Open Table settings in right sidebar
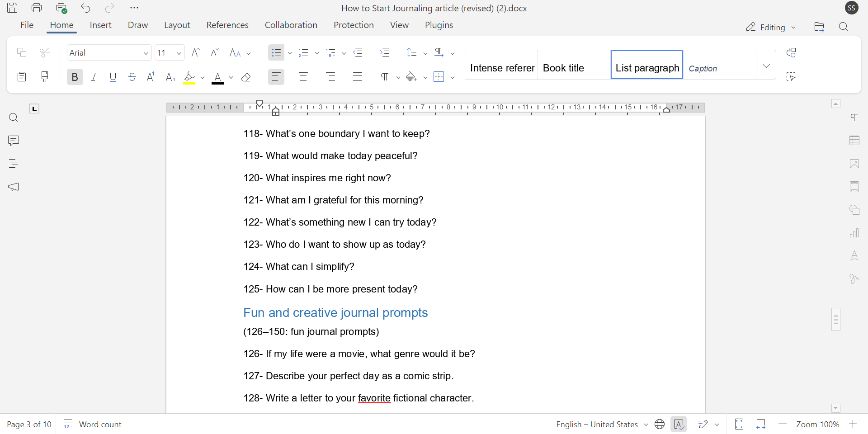Screen dimensions: 868x434 point(854,141)
